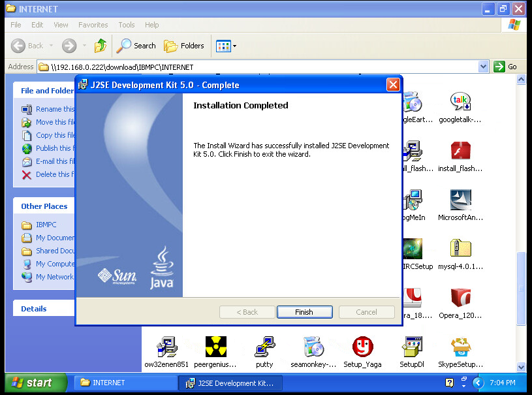
Task: Collapse the Other Places panel header
Action: click(44, 206)
